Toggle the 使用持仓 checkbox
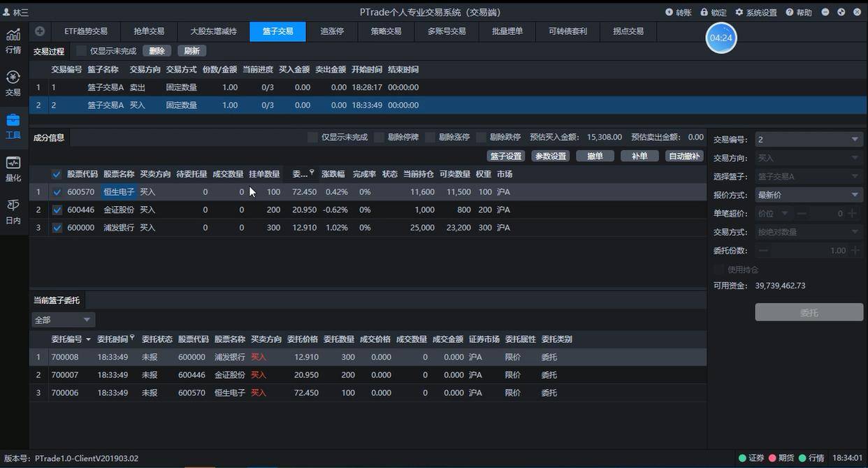This screenshot has height=468, width=868. click(718, 269)
